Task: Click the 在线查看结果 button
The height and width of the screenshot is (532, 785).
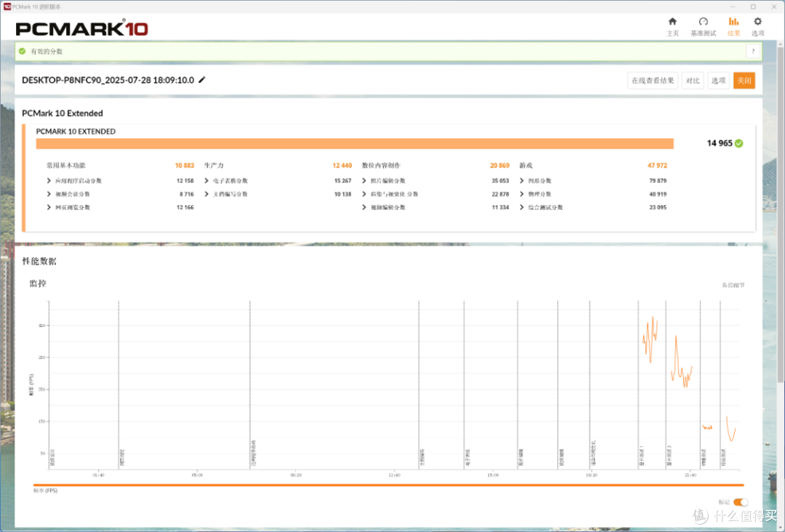Action: tap(652, 81)
